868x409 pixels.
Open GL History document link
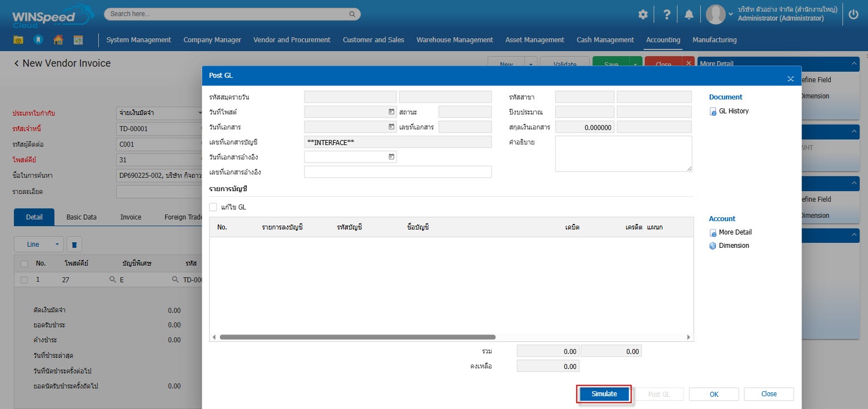[733, 111]
